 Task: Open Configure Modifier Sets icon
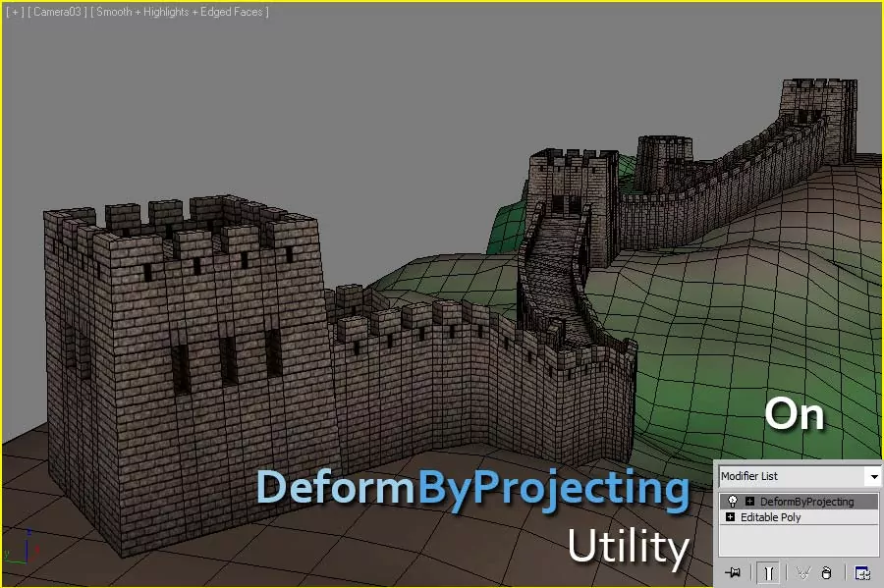coord(861,573)
